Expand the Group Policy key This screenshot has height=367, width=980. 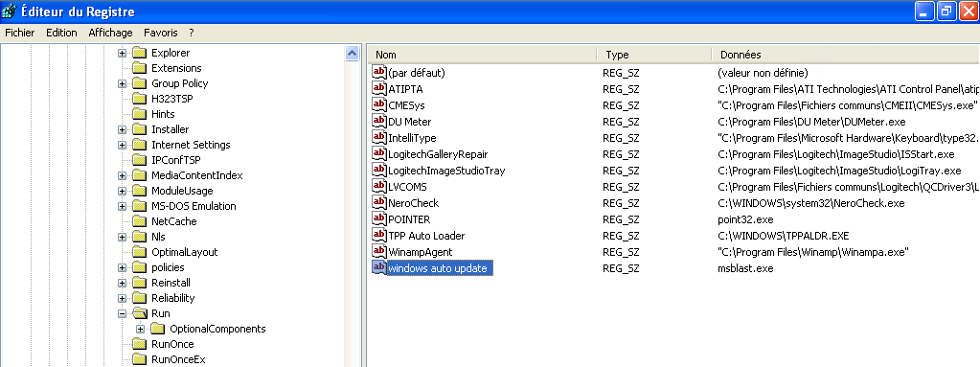[122, 83]
